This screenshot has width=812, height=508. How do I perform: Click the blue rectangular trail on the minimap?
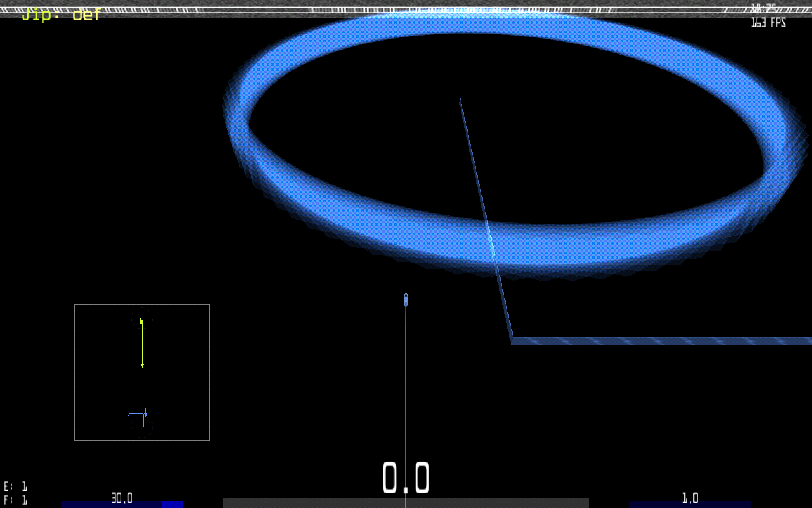click(136, 409)
